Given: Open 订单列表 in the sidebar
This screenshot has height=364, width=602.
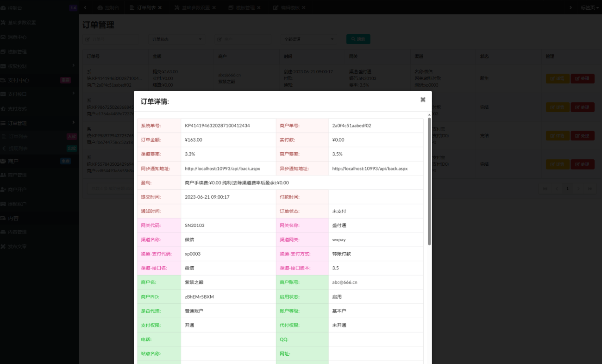Looking at the screenshot, I should tap(18, 137).
